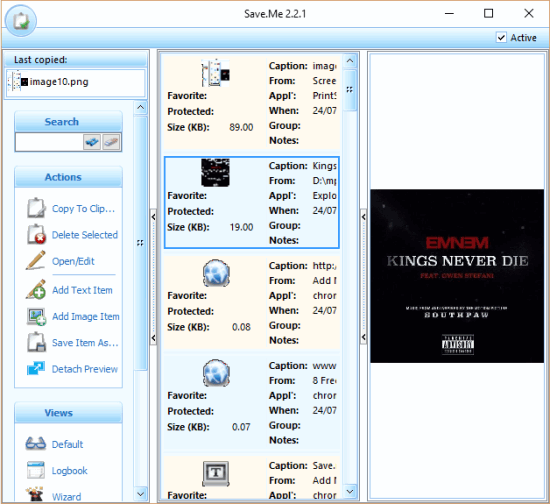Viewport: 550px width, 504px height.
Task: Click the item list scrollbar thumb
Action: tap(350, 90)
